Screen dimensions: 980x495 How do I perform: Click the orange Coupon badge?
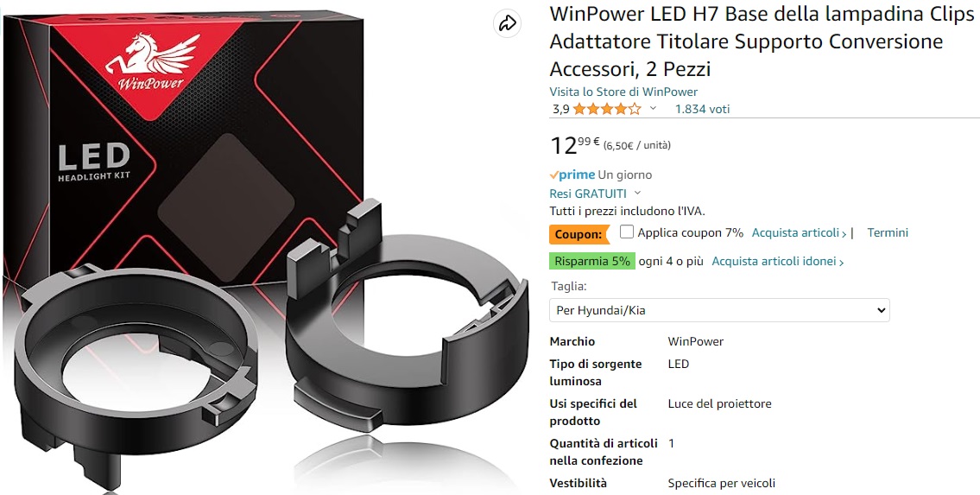tap(579, 234)
